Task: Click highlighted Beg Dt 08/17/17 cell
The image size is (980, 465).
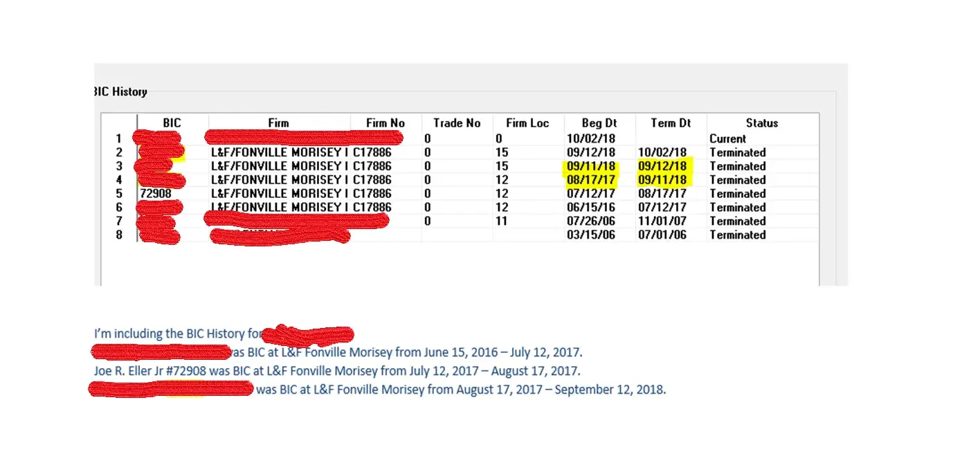Action: (x=591, y=180)
